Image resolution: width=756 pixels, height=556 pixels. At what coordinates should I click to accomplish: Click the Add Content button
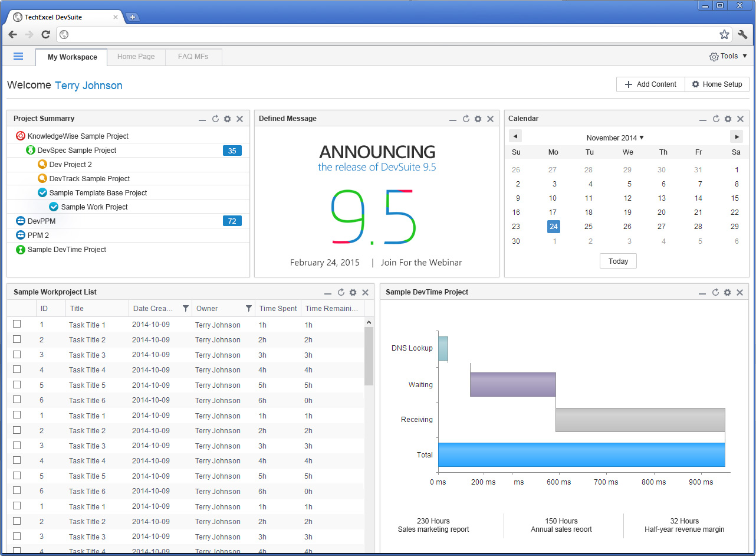click(650, 84)
